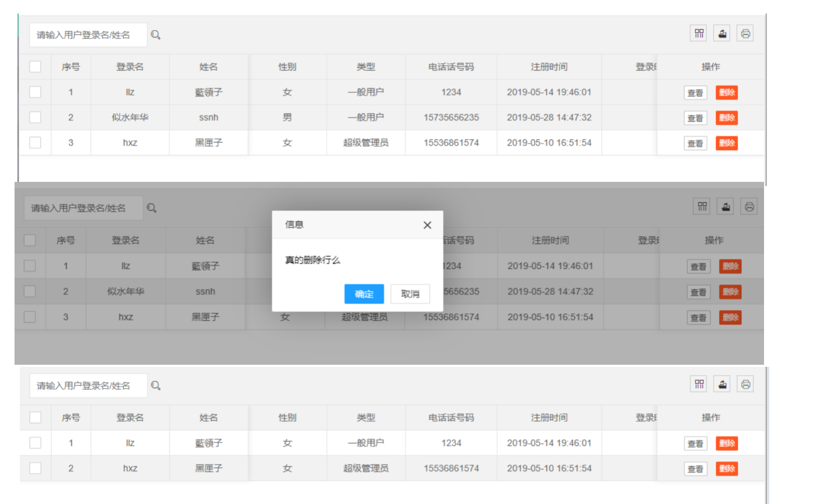Screen dimensions: 816x504
Task: Click 查看 for the hxz row in the bottom table
Action: coord(695,469)
